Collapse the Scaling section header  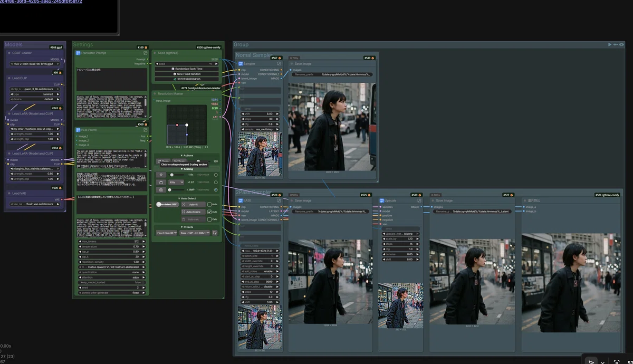[186, 169]
